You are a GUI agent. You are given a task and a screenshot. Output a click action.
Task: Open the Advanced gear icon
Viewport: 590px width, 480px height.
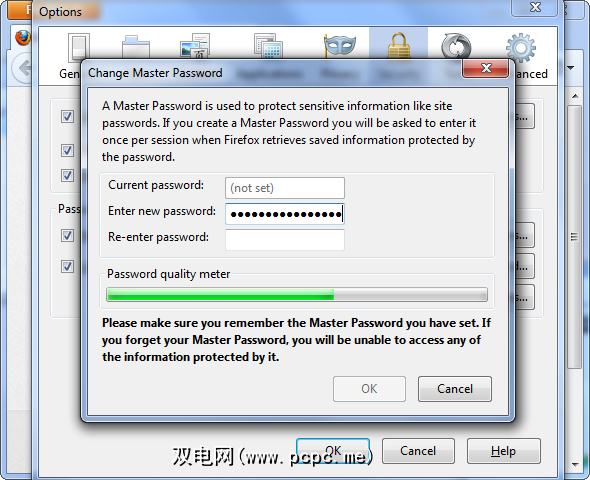(520, 47)
